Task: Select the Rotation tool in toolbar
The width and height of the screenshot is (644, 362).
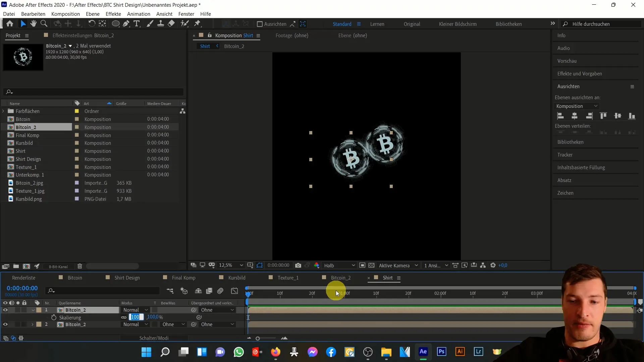Action: click(x=92, y=23)
